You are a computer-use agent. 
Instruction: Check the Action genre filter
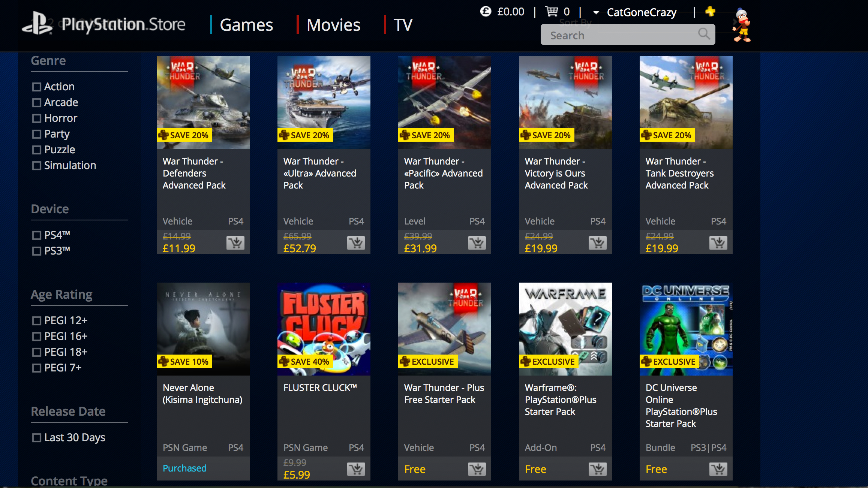click(x=36, y=87)
